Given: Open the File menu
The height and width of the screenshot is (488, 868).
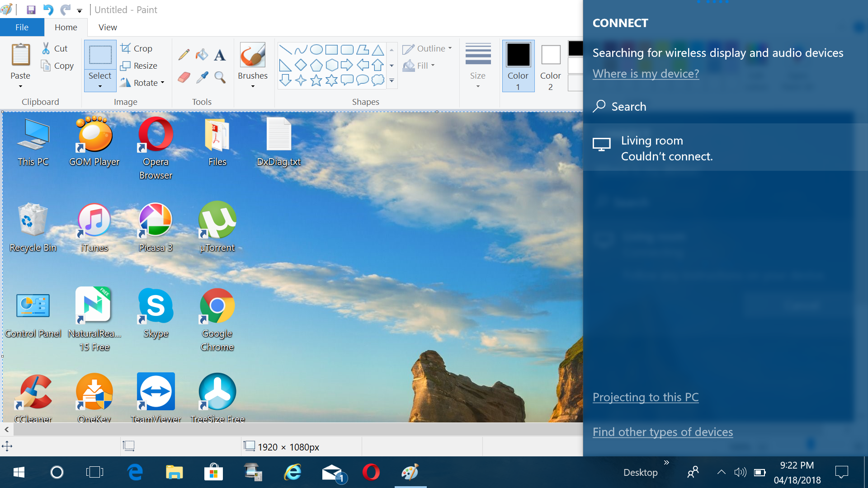Looking at the screenshot, I should point(22,27).
